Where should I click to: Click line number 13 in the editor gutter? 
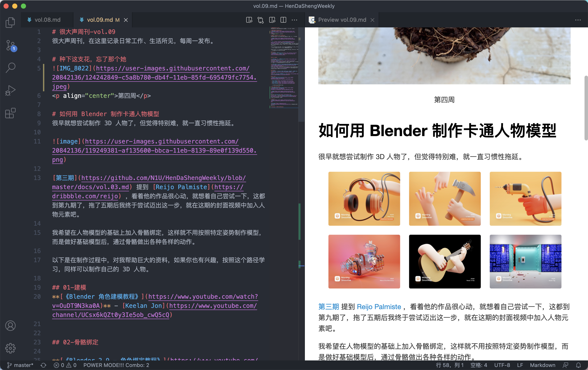(x=37, y=178)
